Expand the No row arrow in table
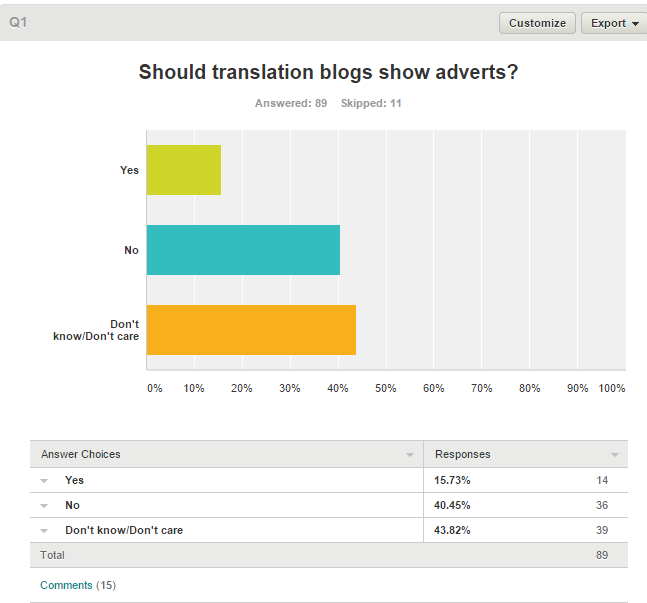Image resolution: width=647 pixels, height=603 pixels. (44, 505)
